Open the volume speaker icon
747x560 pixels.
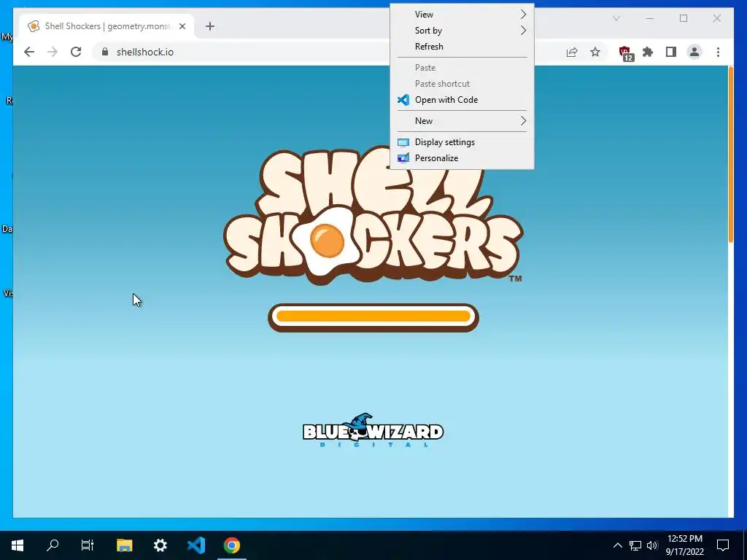[652, 545]
